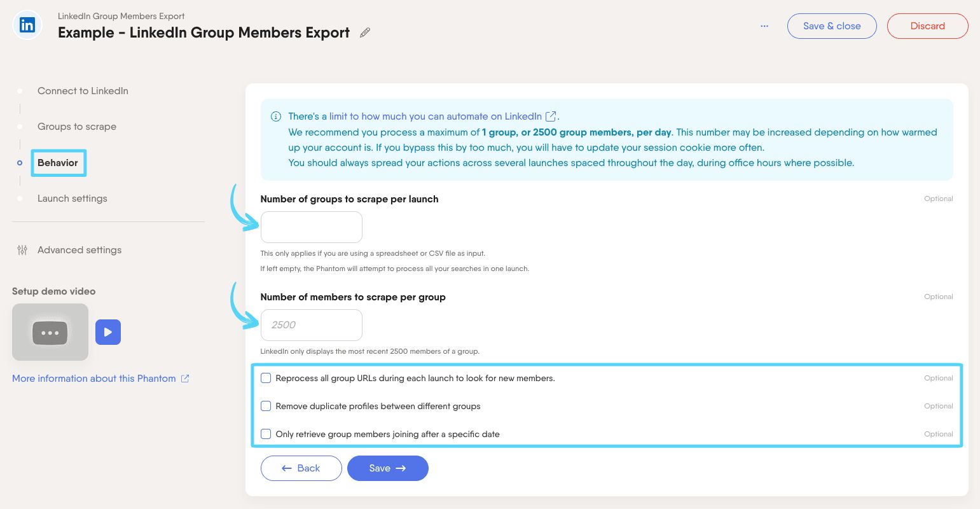Open the three-dot more options menu
The image size is (980, 509).
point(764,26)
